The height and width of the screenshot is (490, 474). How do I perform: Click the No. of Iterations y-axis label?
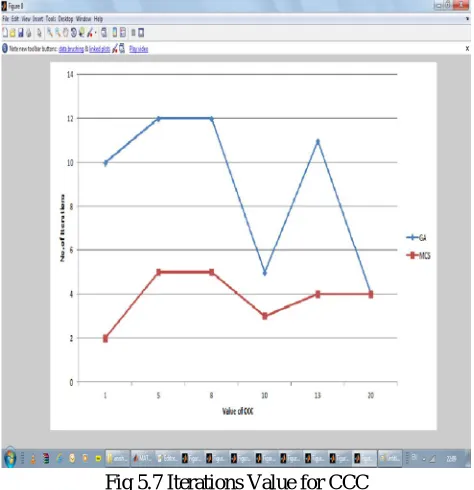tap(62, 228)
